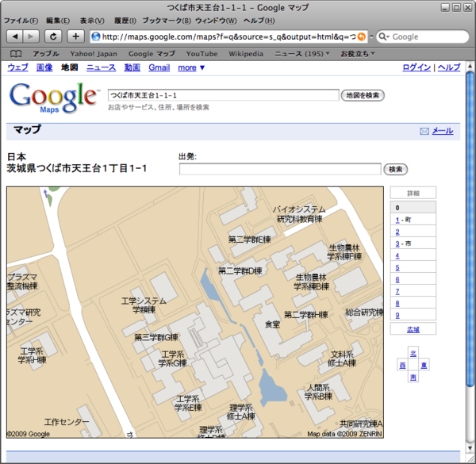Click the orange reload icon in the address bar
The height and width of the screenshot is (464, 476).
click(x=362, y=36)
